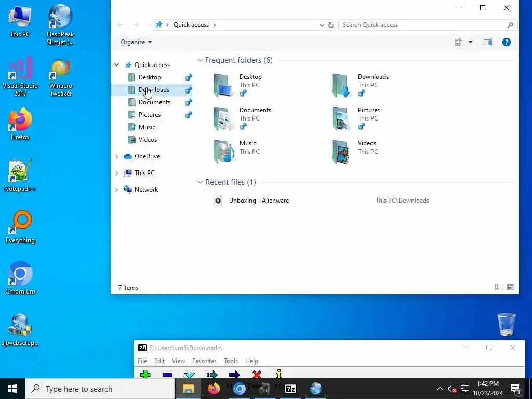
Task: Open the Help menu in 7-Zip
Action: [251, 361]
